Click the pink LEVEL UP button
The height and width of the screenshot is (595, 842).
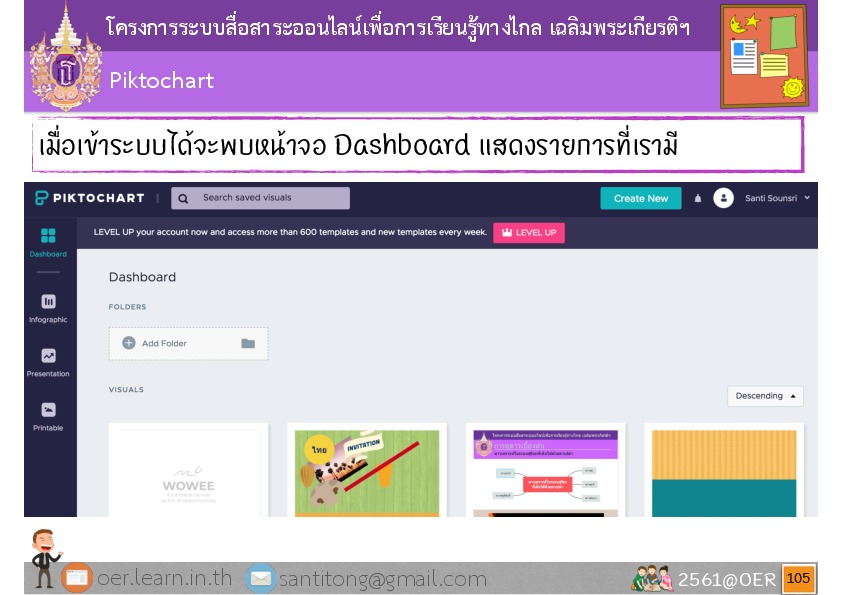click(x=529, y=233)
